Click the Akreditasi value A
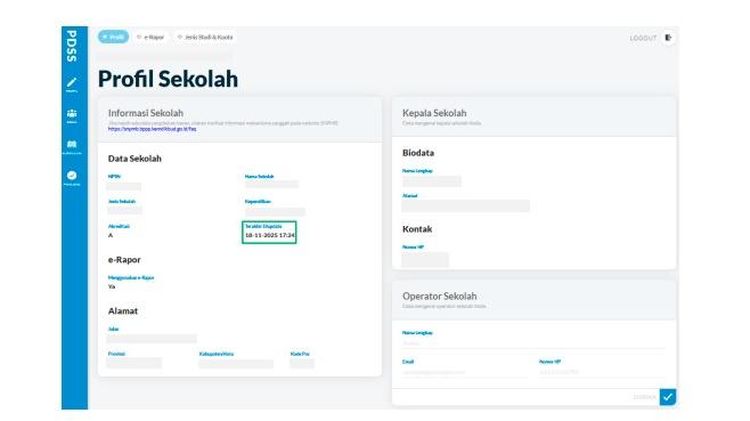 click(x=111, y=235)
